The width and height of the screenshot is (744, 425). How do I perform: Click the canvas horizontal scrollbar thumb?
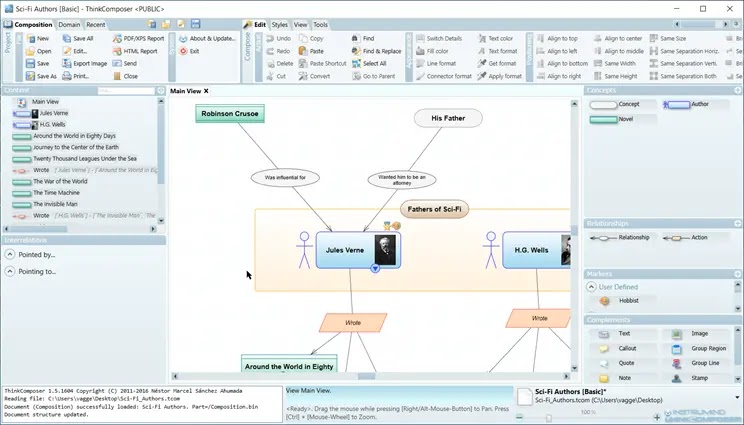click(366, 376)
